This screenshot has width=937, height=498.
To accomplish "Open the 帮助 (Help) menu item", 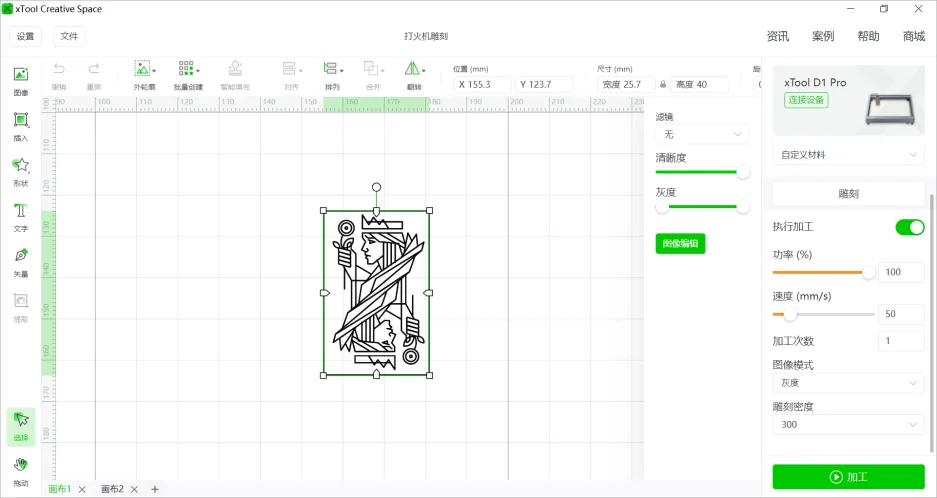I will (868, 36).
